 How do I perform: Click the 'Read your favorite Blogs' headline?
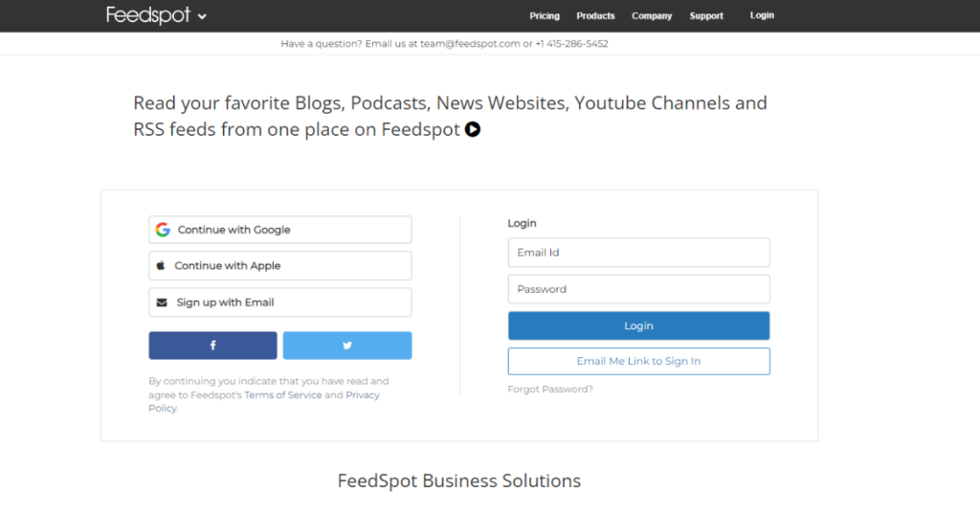point(450,116)
